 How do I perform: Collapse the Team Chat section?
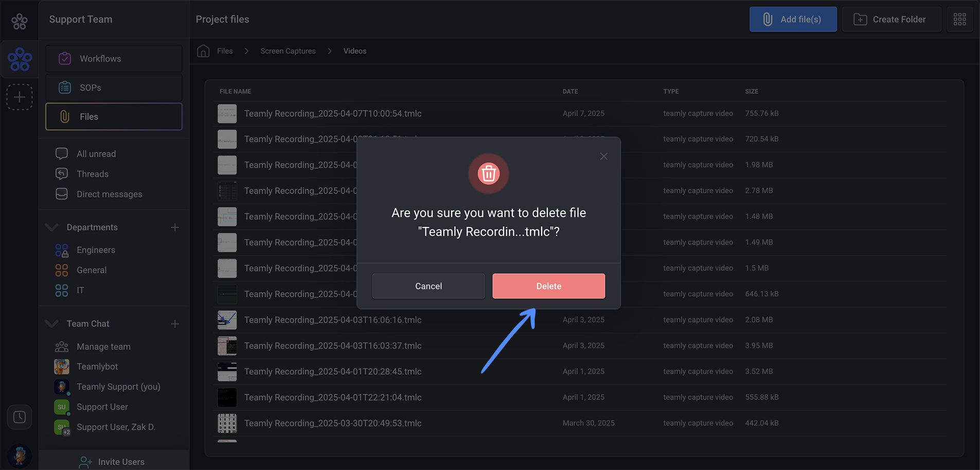[51, 323]
